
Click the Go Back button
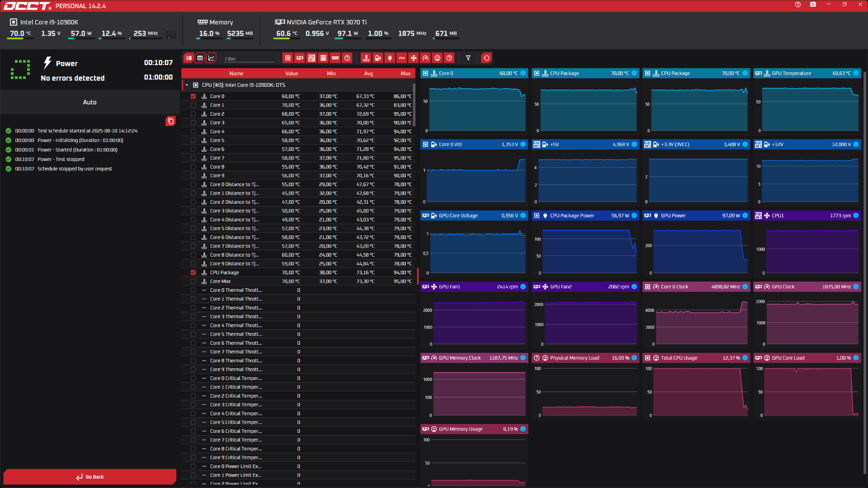coord(90,477)
